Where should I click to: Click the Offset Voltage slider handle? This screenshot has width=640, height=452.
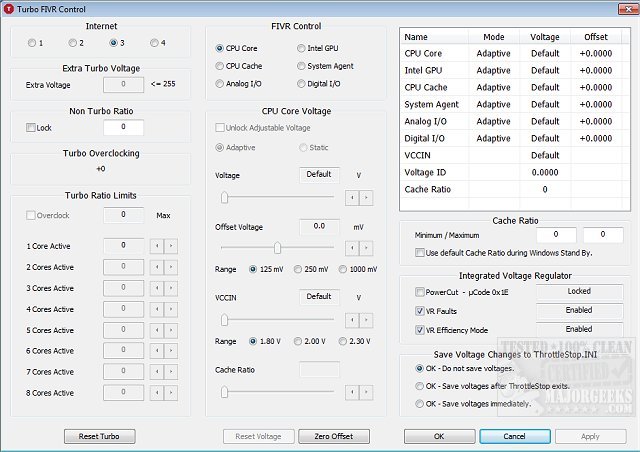278,248
